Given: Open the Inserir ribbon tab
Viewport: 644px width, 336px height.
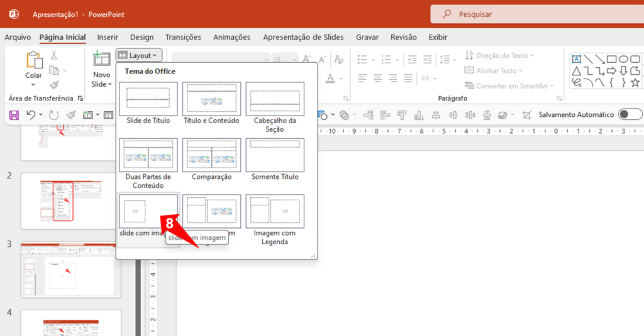Looking at the screenshot, I should pos(108,37).
